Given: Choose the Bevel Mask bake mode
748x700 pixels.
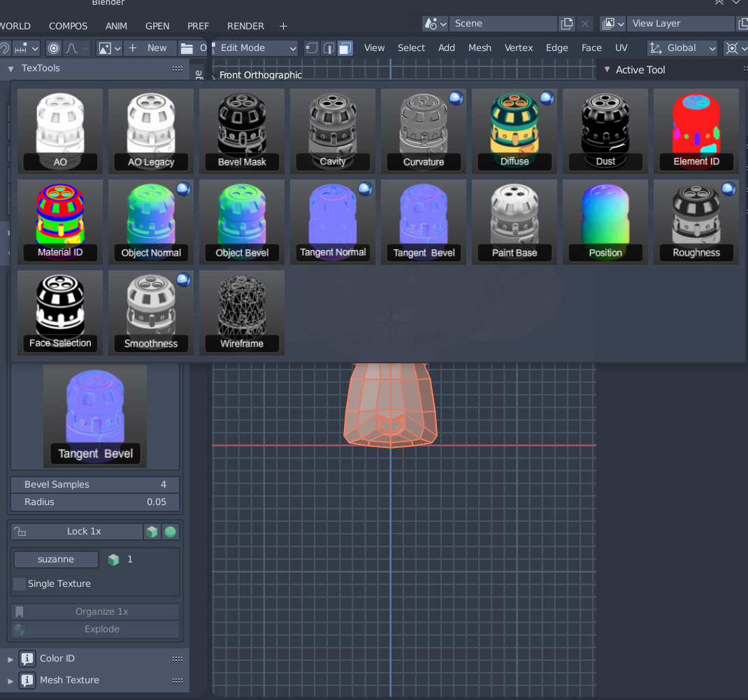Looking at the screenshot, I should pyautogui.click(x=242, y=131).
